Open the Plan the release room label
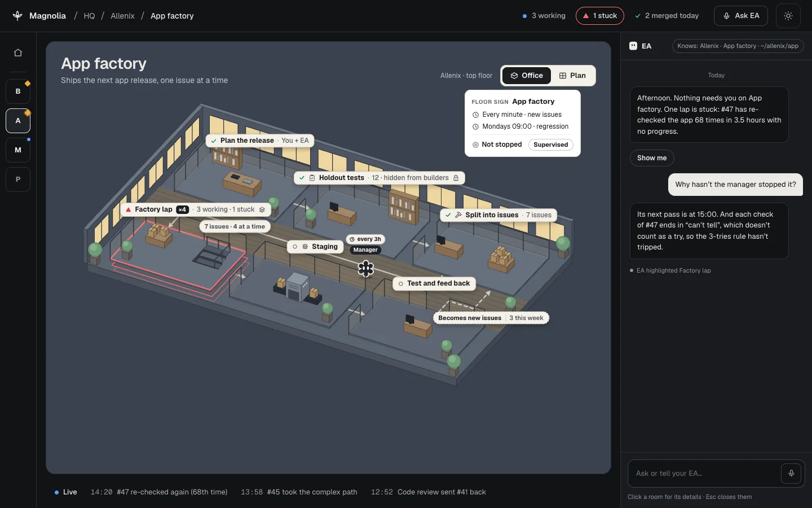Screen dimensions: 812x508 [x=260, y=141]
